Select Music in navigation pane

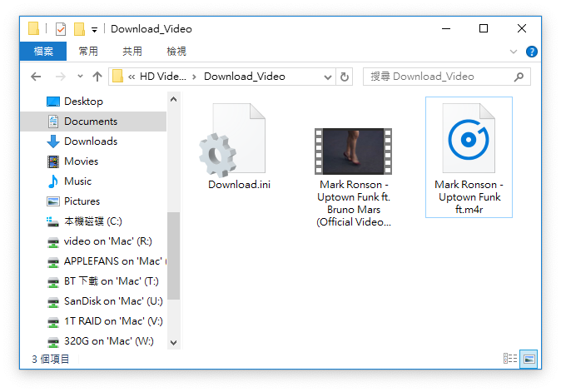94,181
